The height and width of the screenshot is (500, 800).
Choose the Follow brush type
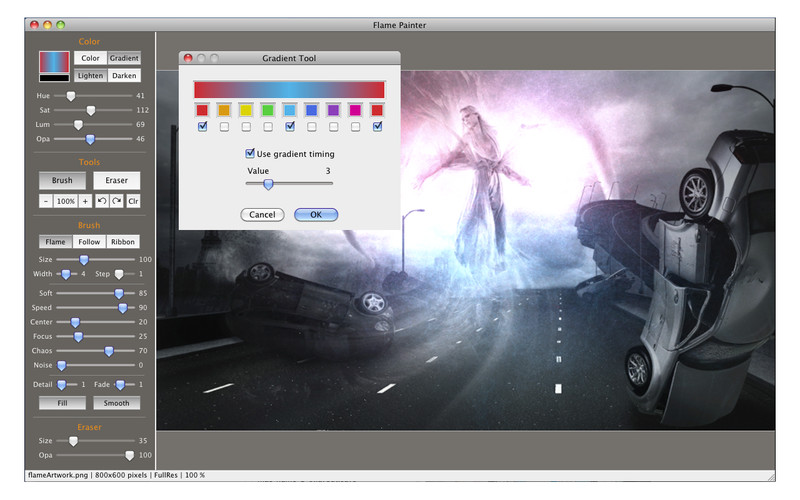90,241
